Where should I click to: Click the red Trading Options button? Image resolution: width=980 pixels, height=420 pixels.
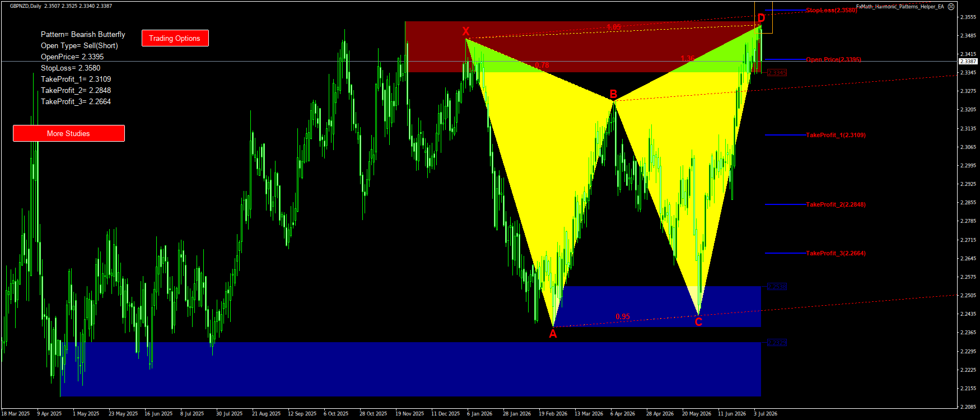coord(175,38)
